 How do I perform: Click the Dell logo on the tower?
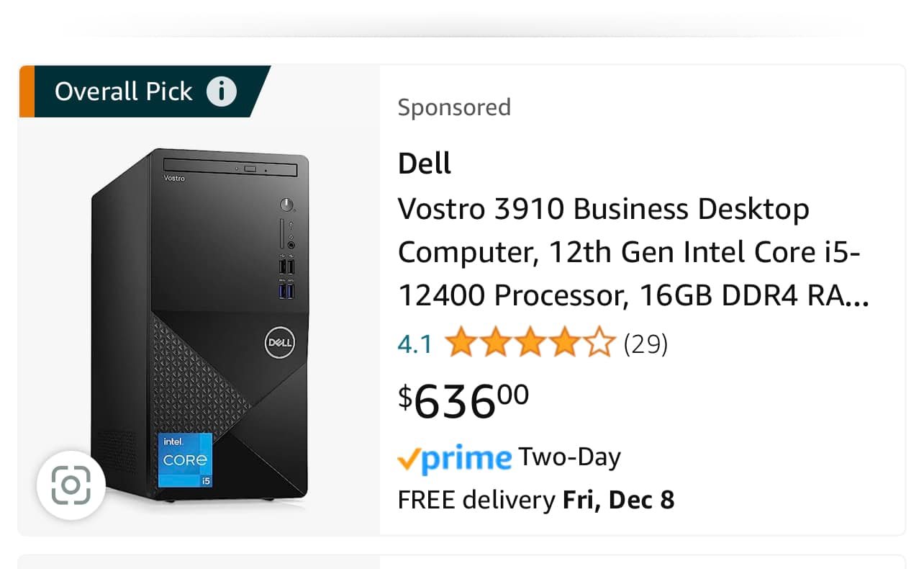click(x=279, y=344)
